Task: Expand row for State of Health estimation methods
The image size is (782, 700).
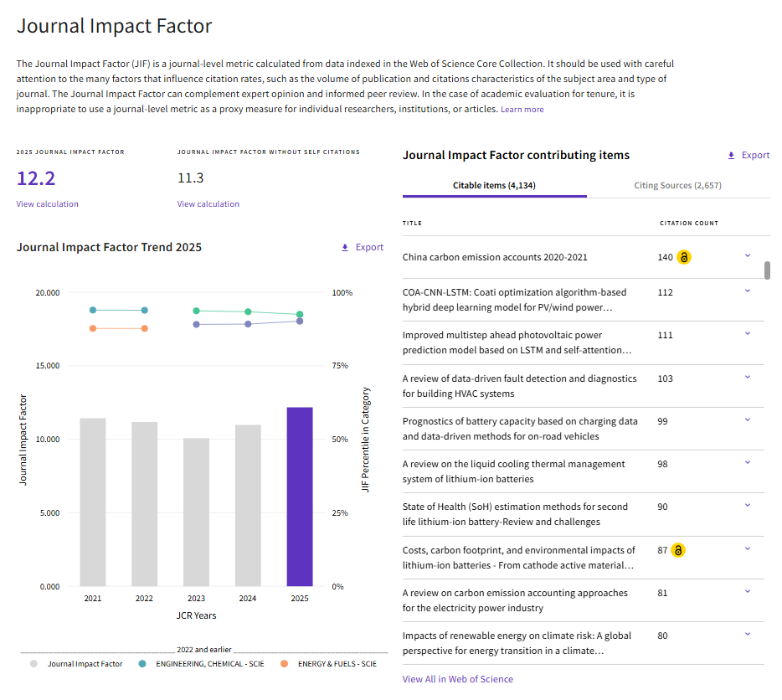Action: (747, 506)
